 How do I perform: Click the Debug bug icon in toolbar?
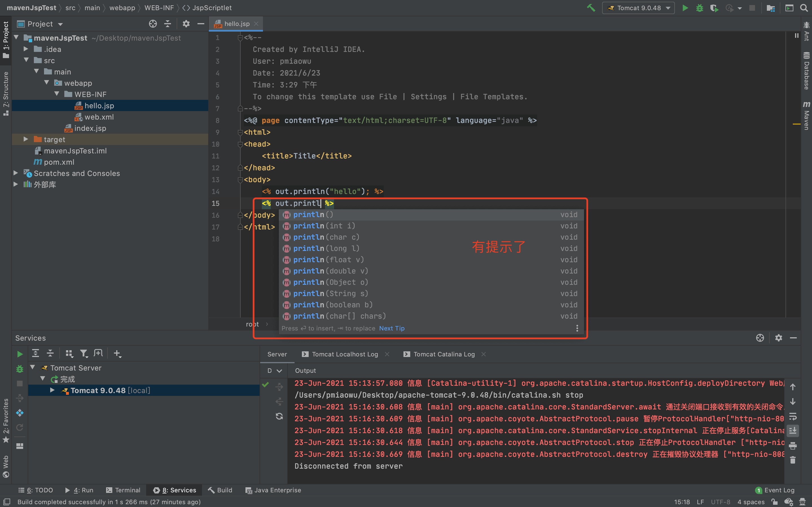tap(699, 8)
